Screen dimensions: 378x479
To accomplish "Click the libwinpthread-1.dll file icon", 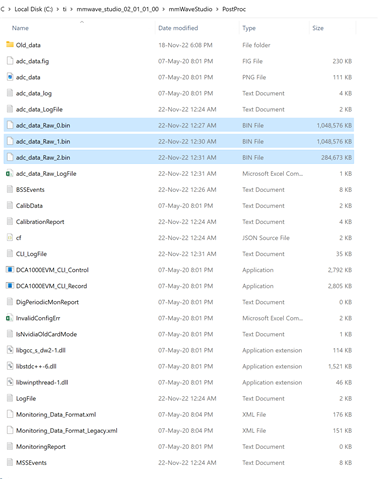I will tap(10, 382).
